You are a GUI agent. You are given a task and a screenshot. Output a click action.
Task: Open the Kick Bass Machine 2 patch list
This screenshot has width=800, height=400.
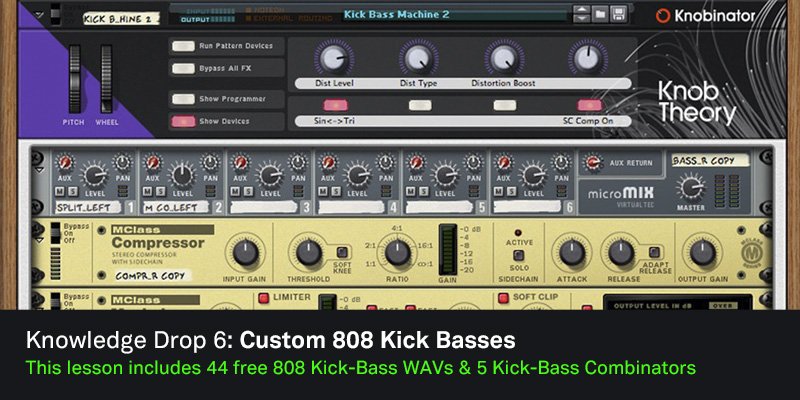pyautogui.click(x=455, y=15)
